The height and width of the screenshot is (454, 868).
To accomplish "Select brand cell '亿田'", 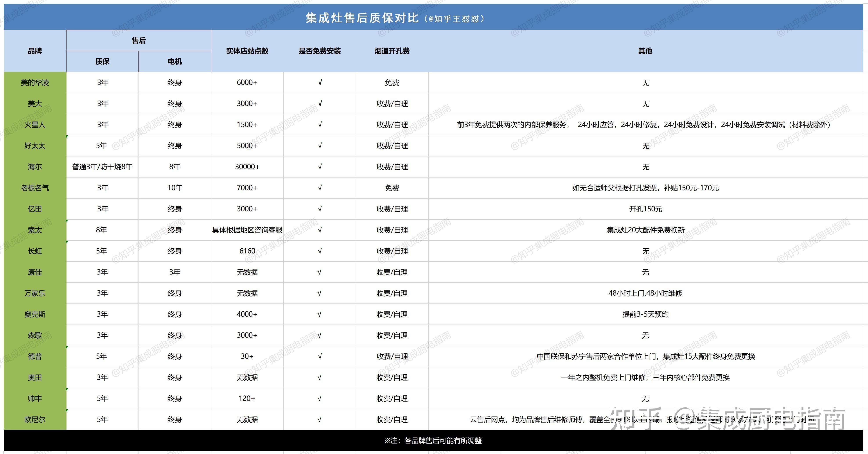I will click(x=35, y=209).
